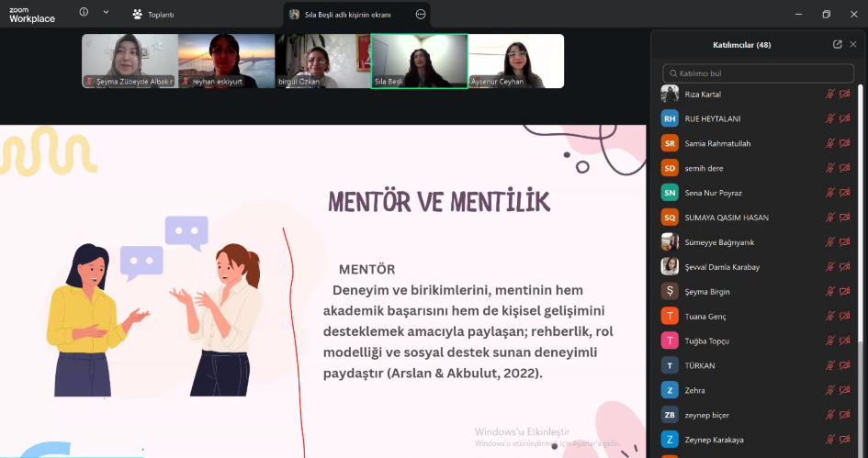Screen dimensions: 868x458
Task: Click Samia Rahmatullah camera-off icon
Action: 845,143
